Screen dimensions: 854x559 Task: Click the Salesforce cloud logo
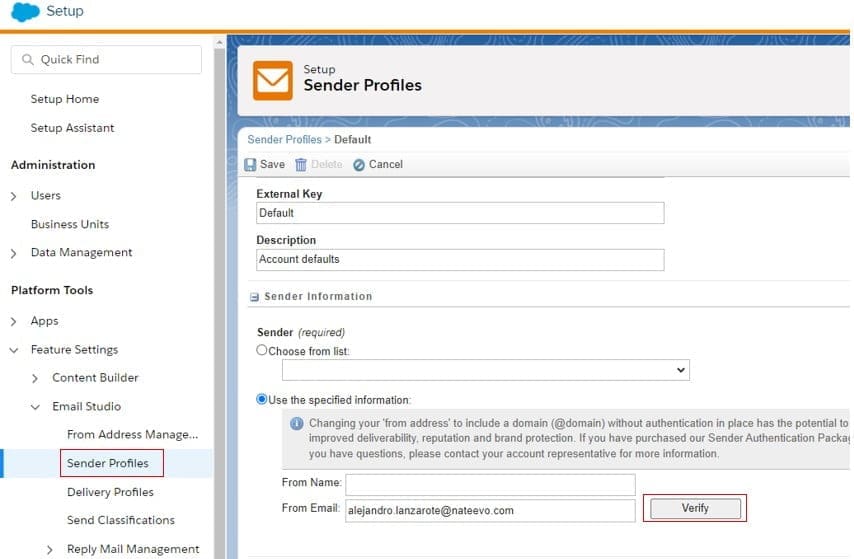[x=24, y=12]
